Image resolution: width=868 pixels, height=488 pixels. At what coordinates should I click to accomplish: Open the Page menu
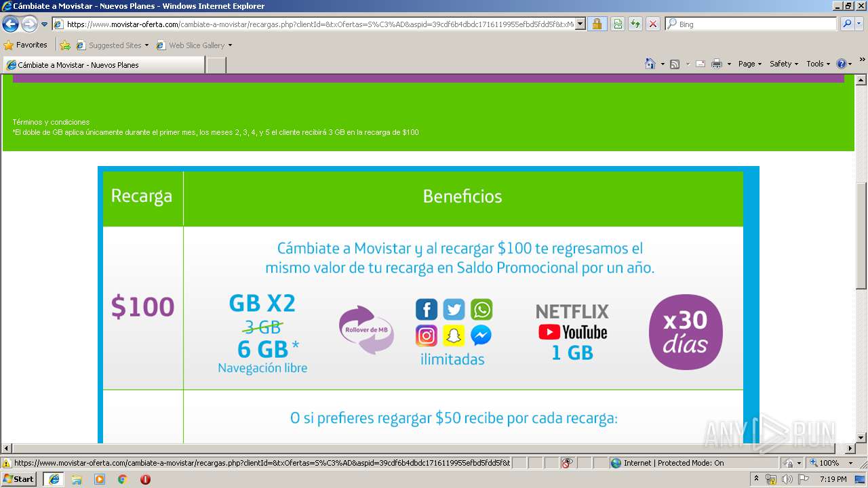(750, 64)
